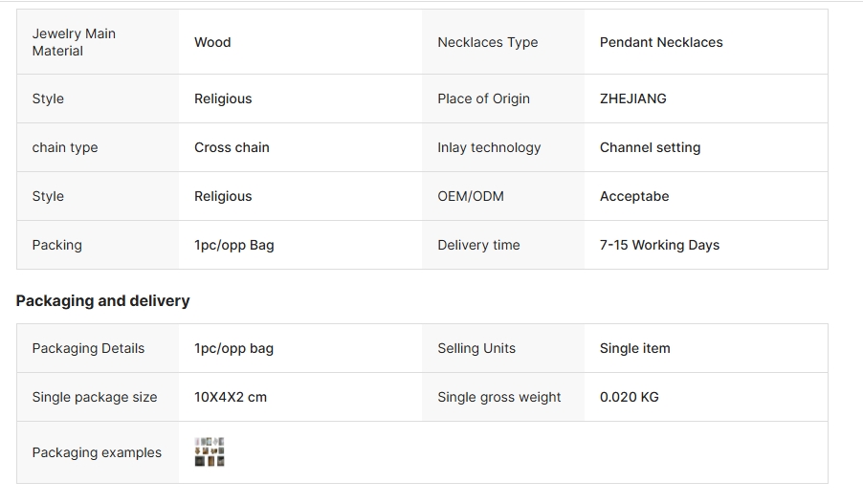Click the Pendant Necklaces value
Image resolution: width=863 pixels, height=504 pixels.
pos(661,42)
